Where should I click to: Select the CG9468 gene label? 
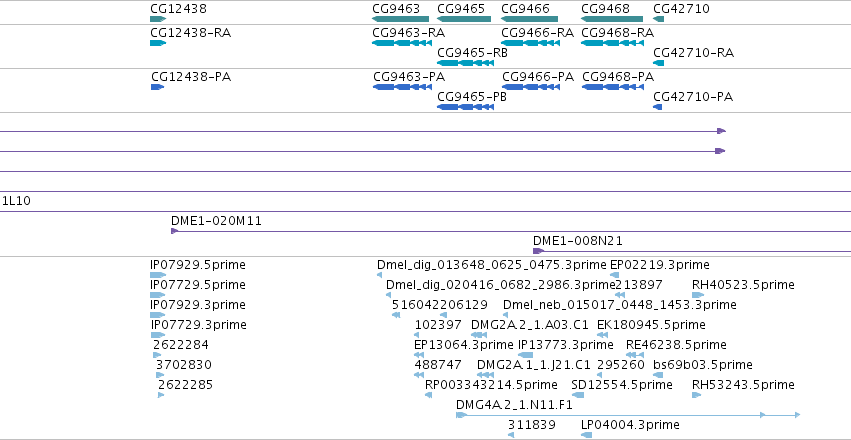[x=605, y=9]
